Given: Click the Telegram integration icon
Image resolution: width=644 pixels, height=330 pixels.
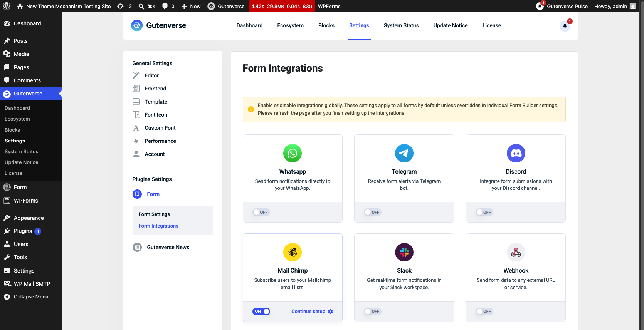Looking at the screenshot, I should click(404, 153).
